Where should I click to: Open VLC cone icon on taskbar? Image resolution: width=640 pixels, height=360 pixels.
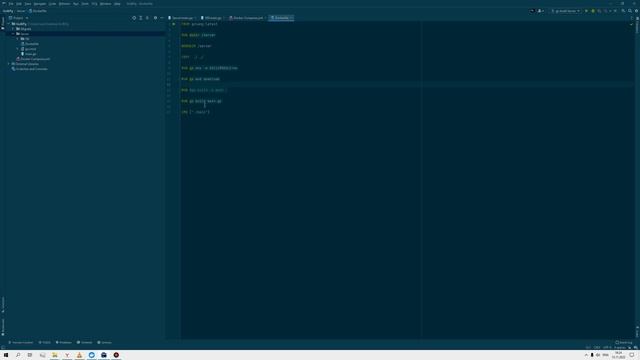(x=79, y=355)
